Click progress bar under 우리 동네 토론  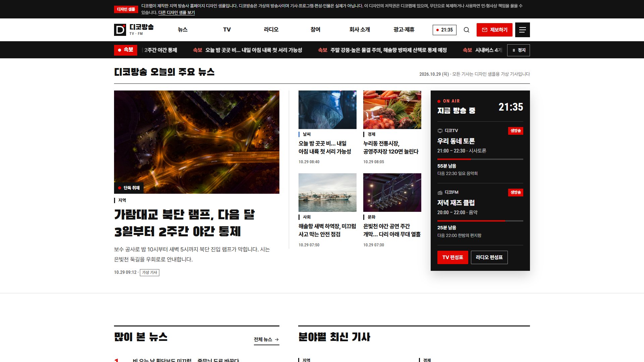pos(480,159)
